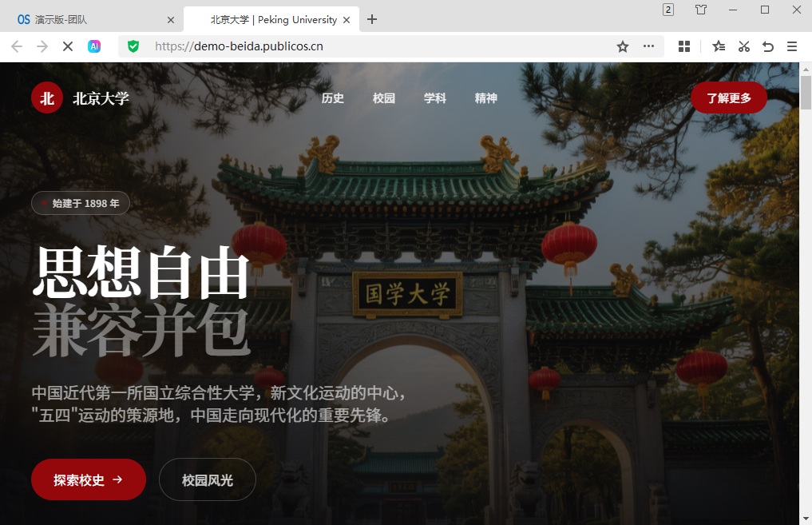Image resolution: width=812 pixels, height=525 pixels.
Task: Click the 思想自由 headline text
Action: 141,272
